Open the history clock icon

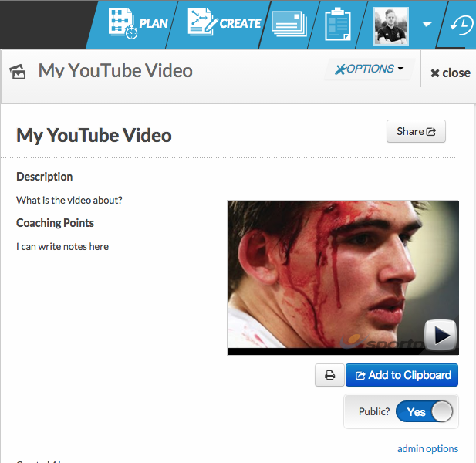point(461,25)
